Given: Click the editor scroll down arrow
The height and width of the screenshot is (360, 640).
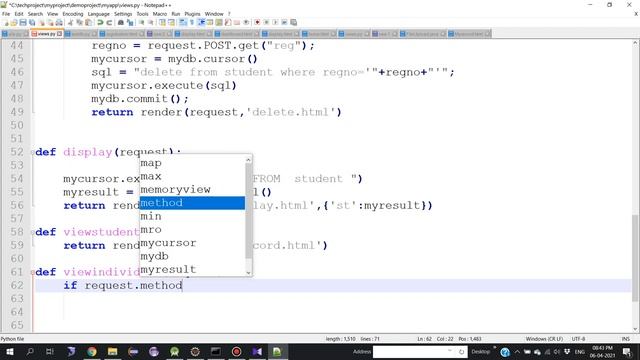Looking at the screenshot, I should (x=636, y=329).
